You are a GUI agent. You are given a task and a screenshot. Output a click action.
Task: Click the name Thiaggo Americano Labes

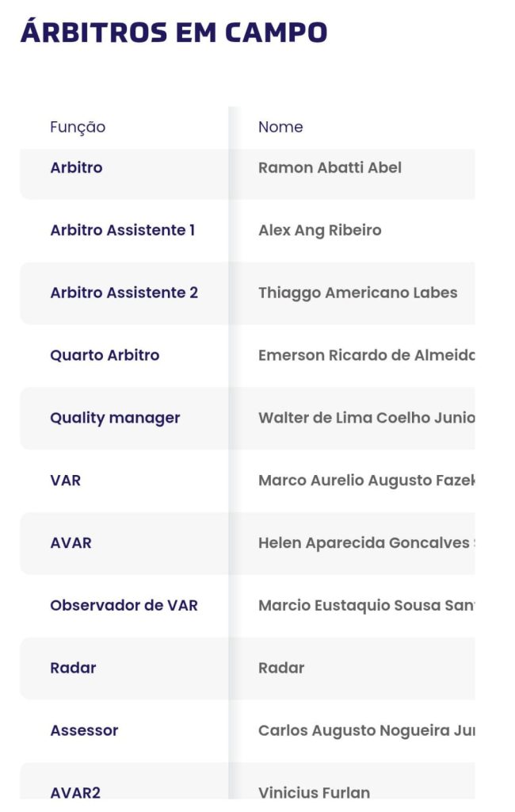point(357,293)
